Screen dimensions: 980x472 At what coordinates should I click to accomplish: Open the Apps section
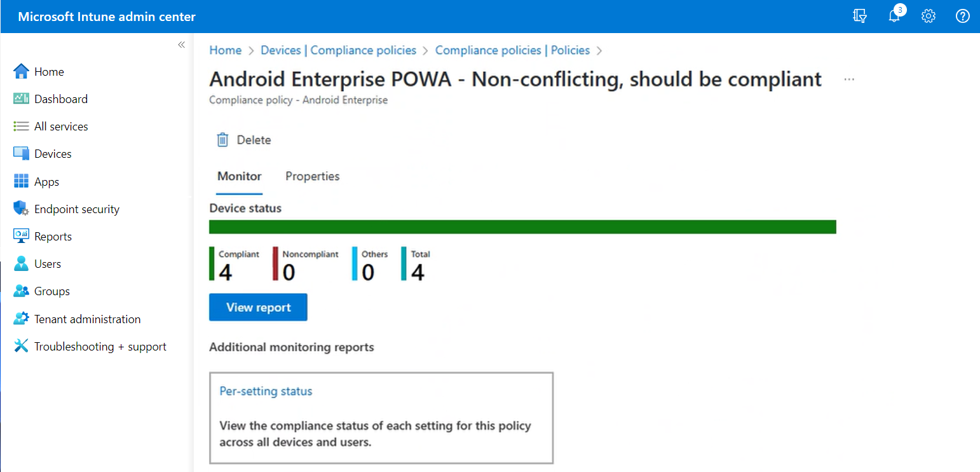coord(46,181)
